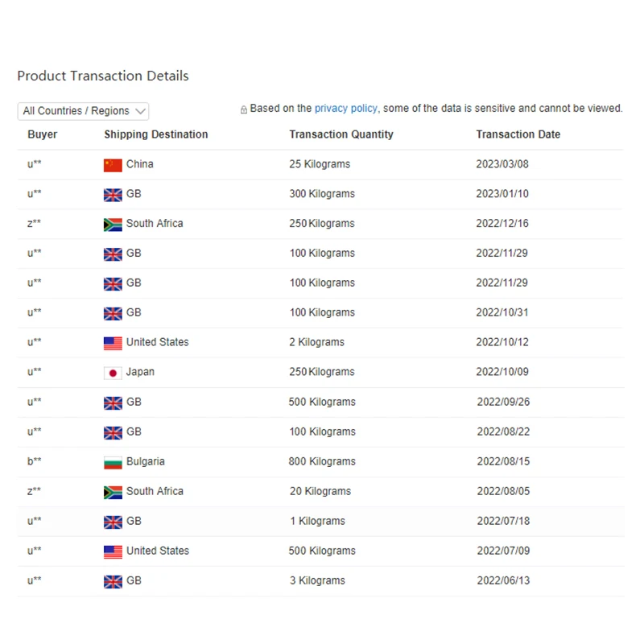644x644 pixels.
Task: Click the Bulgaria flag icon
Action: click(113, 461)
